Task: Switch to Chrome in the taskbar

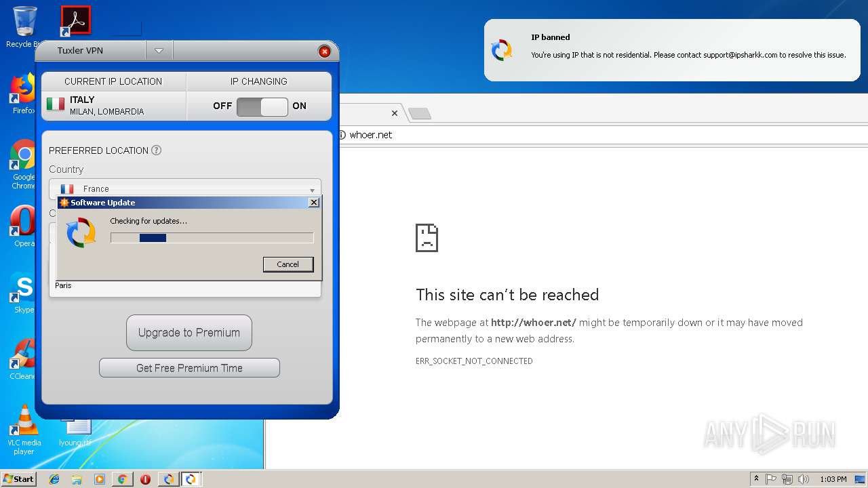Action: (x=122, y=479)
